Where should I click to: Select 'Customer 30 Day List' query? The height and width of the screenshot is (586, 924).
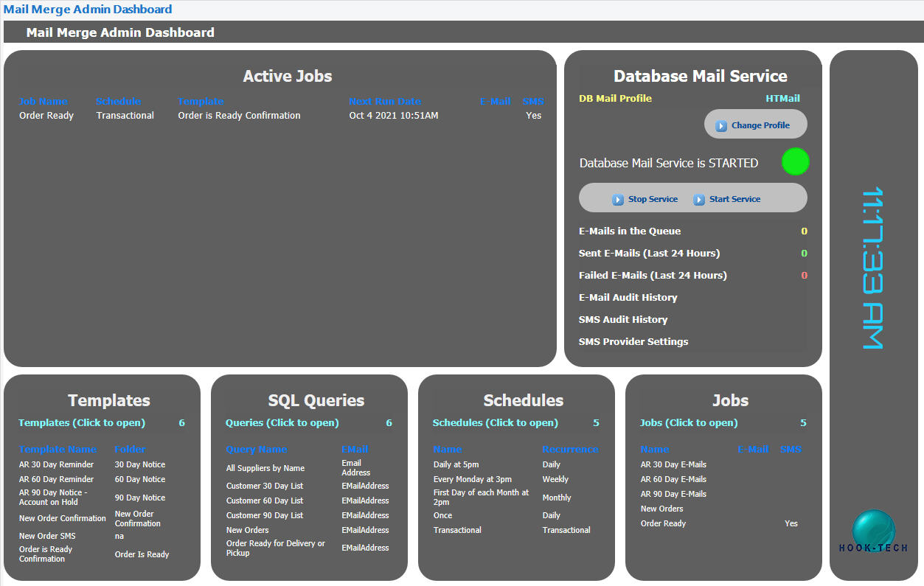coord(265,486)
